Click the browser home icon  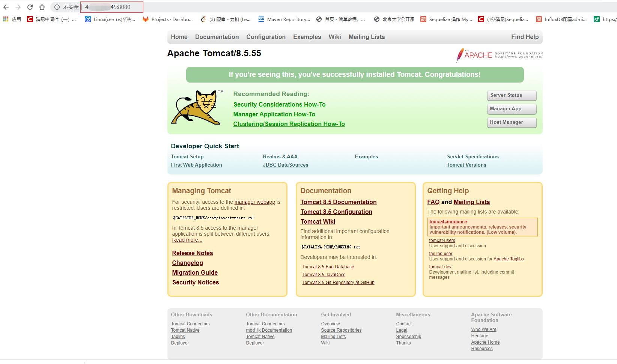(42, 7)
